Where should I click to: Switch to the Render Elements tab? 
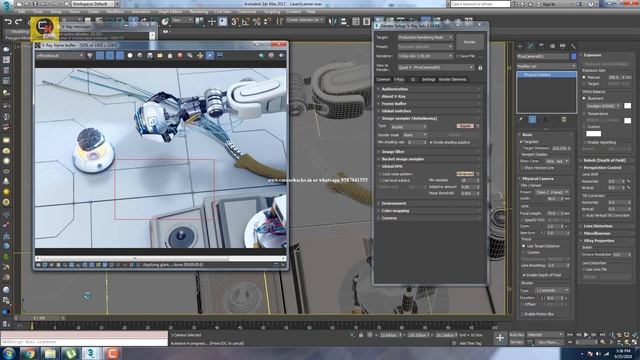tap(452, 80)
